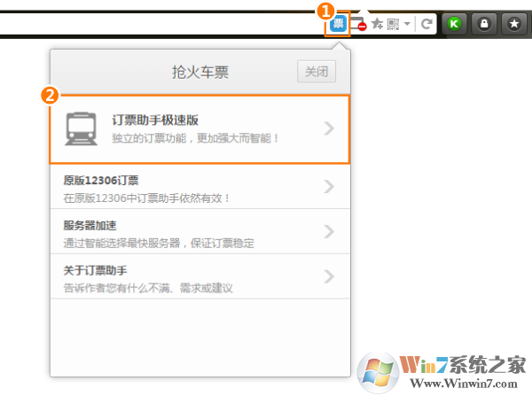The width and height of the screenshot is (532, 396).
Task: Click the padlock toolbar button
Action: pos(484,24)
